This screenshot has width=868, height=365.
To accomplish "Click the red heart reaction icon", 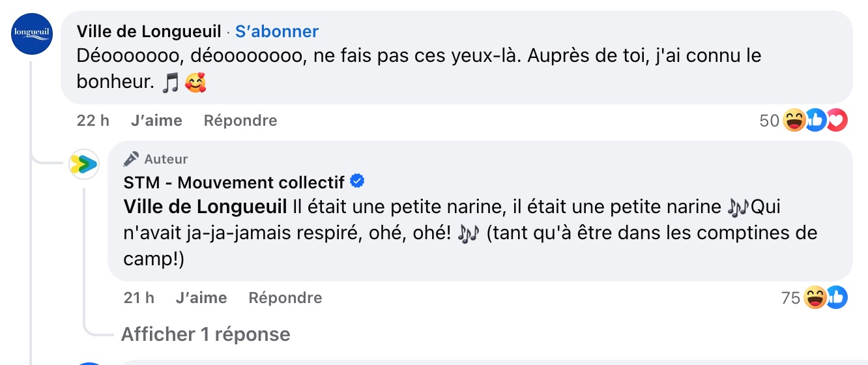I will coord(837,121).
